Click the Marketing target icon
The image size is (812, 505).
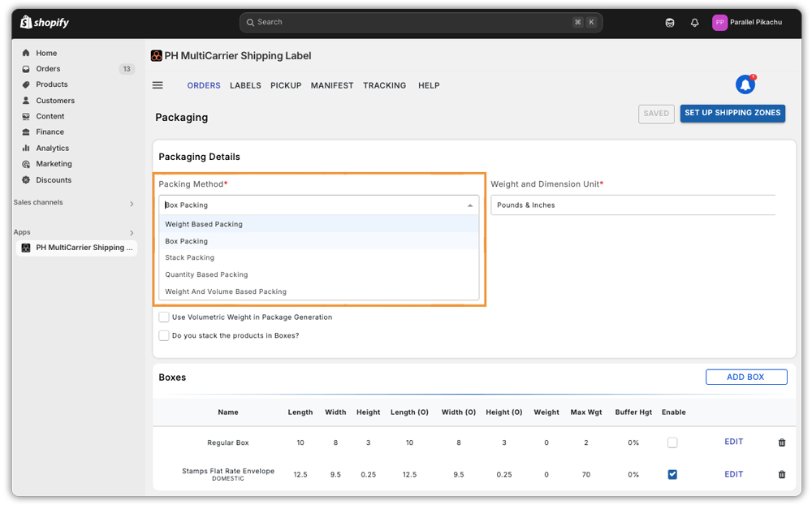26,164
